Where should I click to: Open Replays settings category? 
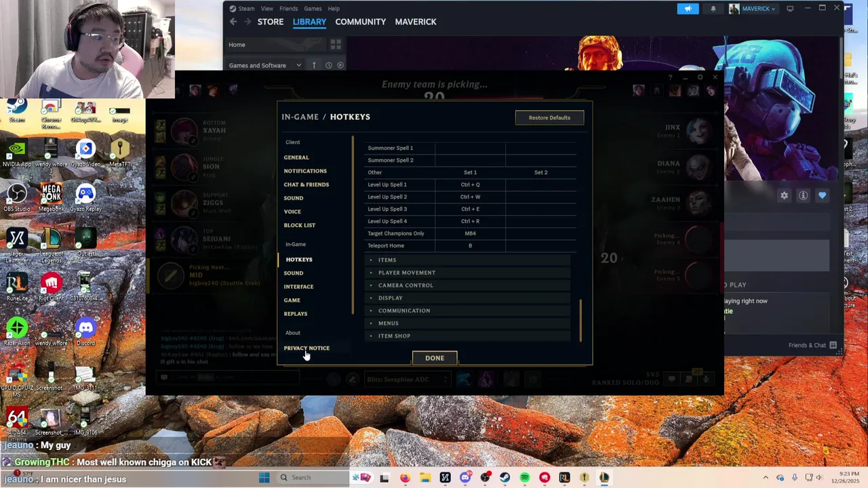tap(296, 314)
